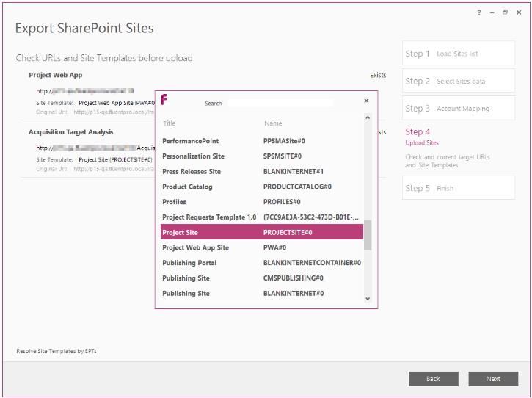Open the help question mark icon
532x398 pixels.
click(x=479, y=12)
